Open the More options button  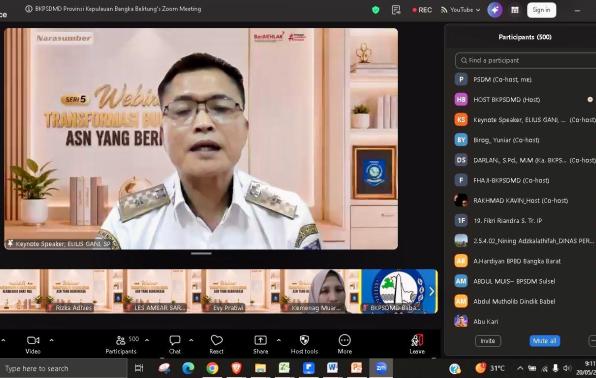[345, 345]
